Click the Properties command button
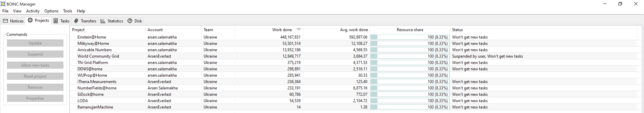The width and height of the screenshot is (644, 113). pos(35,98)
